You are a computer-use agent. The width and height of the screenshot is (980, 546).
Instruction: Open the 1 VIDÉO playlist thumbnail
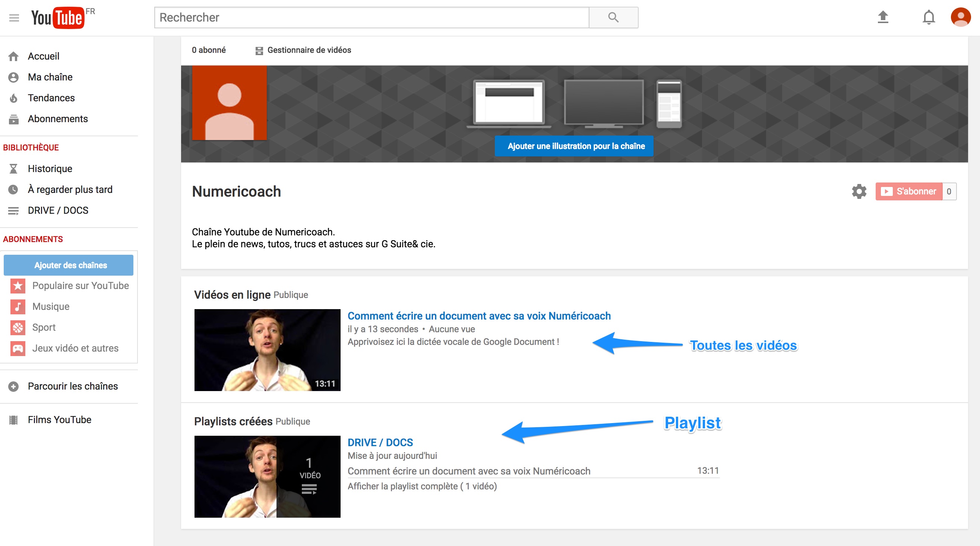(268, 477)
